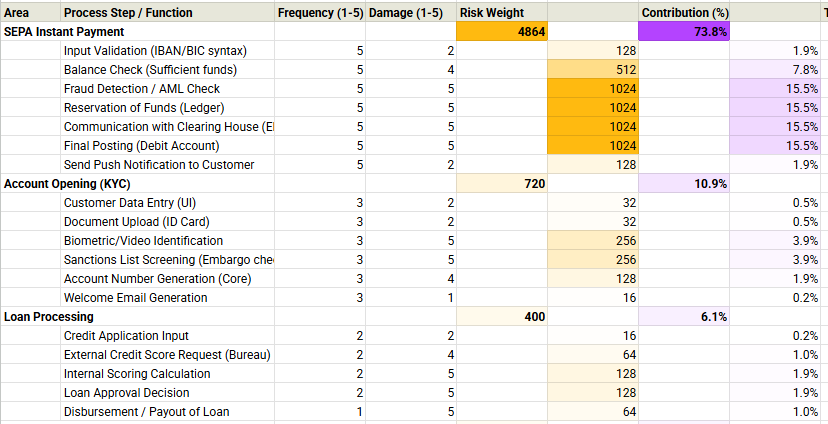This screenshot has height=424, width=828.
Task: Click the purple 73.8% contribution cell
Action: pyautogui.click(x=684, y=32)
